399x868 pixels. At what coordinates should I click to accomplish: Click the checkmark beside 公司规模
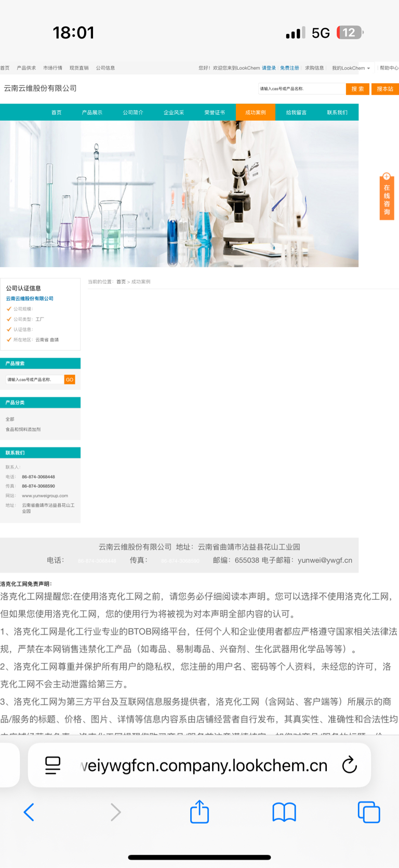coord(9,309)
